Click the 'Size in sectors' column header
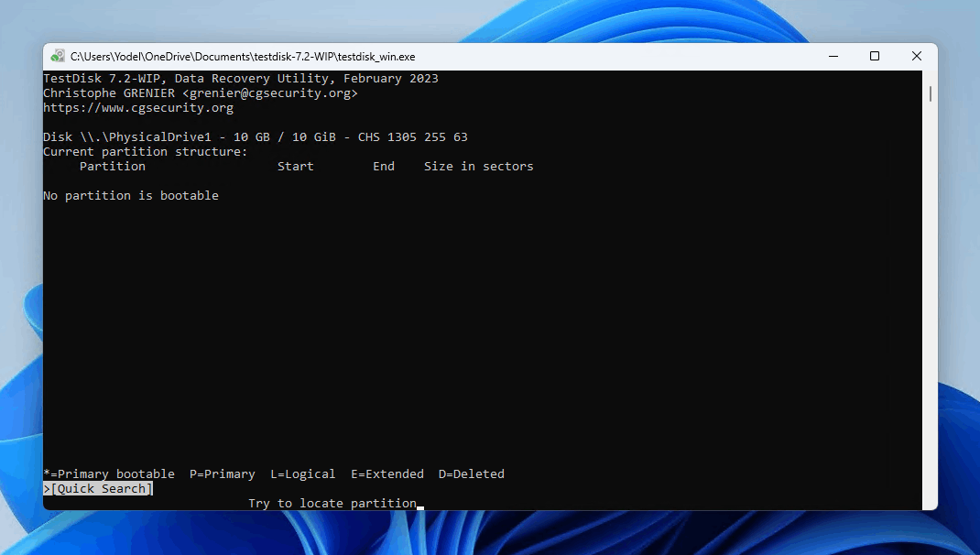This screenshot has width=980, height=555. tap(479, 167)
